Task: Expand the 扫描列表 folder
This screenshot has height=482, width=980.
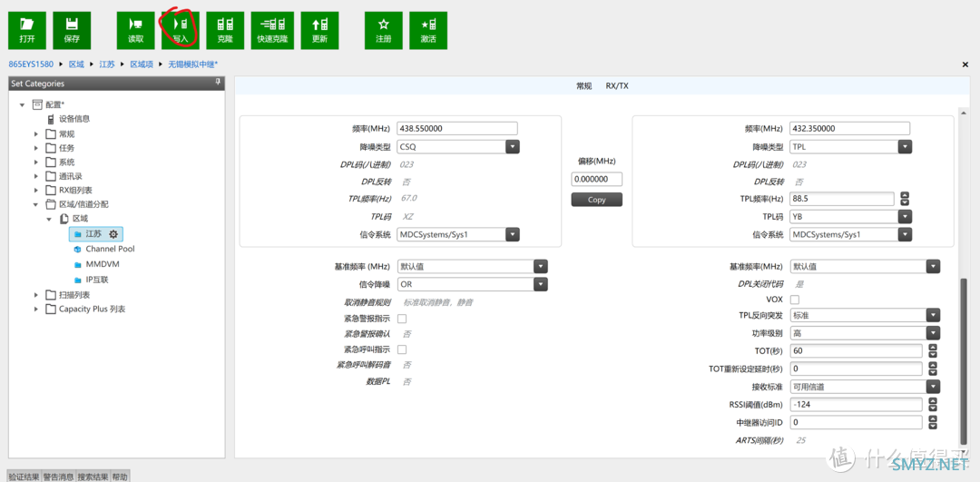Action: 36,294
